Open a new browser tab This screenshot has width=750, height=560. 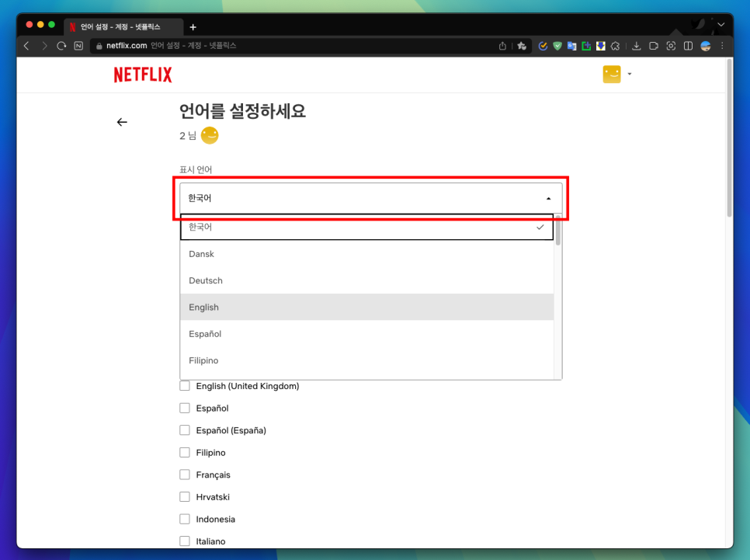point(193,27)
